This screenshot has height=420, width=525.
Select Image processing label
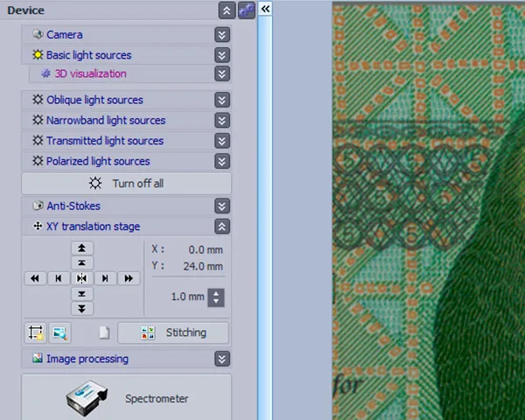[87, 359]
